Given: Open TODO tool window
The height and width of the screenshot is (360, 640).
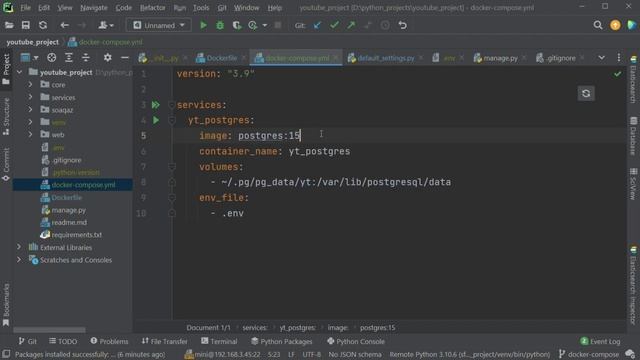Looking at the screenshot, I should click(x=63, y=342).
